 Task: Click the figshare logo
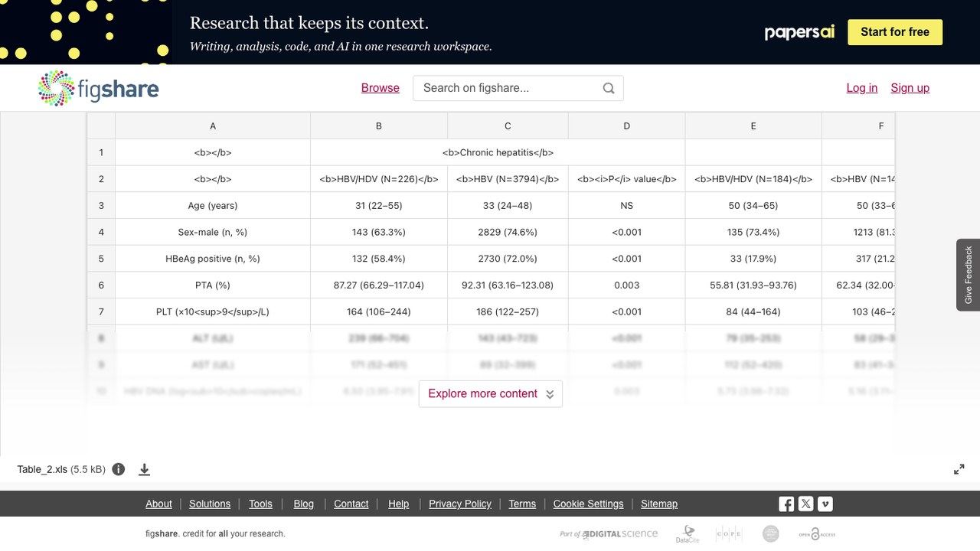tap(98, 88)
